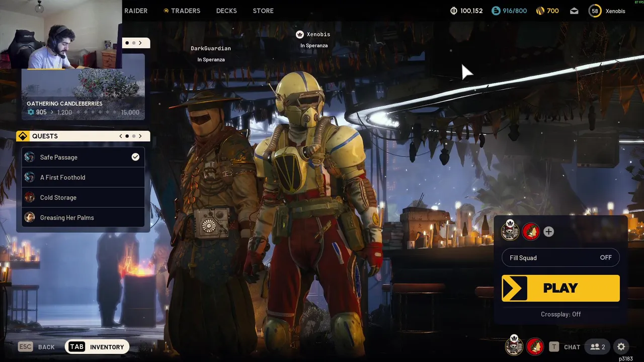
Task: Open the Greasing Her Palms quest
Action: [83, 218]
